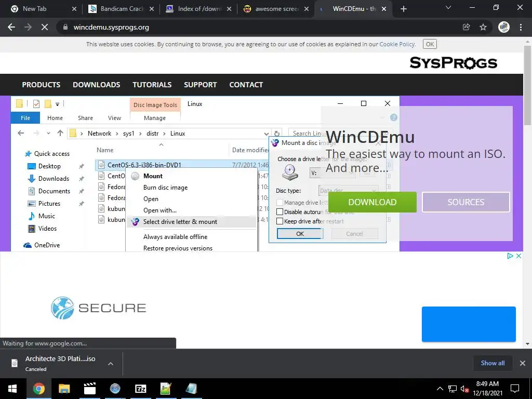Click the downloaded iso file icon
This screenshot has width=532, height=399.
(x=15, y=363)
